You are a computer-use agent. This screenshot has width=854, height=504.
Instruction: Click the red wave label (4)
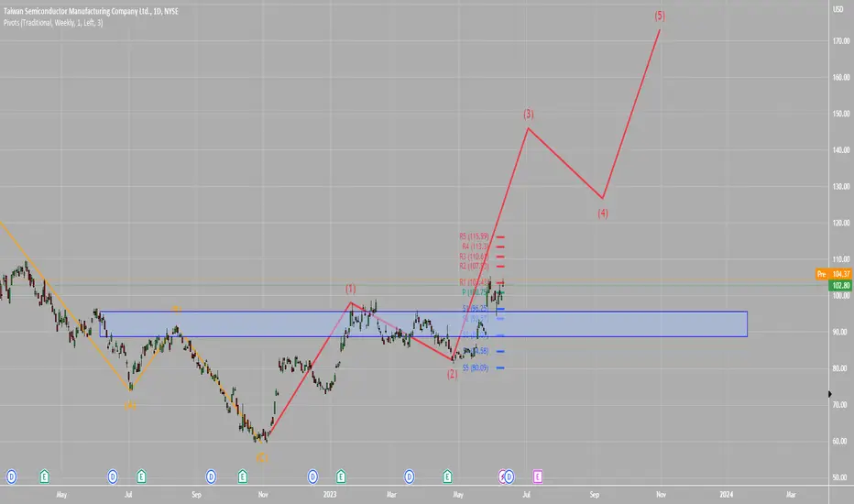603,213
